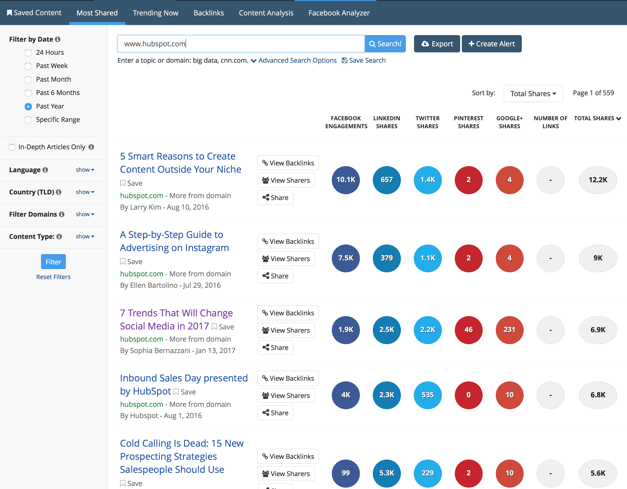Enable In-Depth Articles Only checkbox

click(x=12, y=147)
